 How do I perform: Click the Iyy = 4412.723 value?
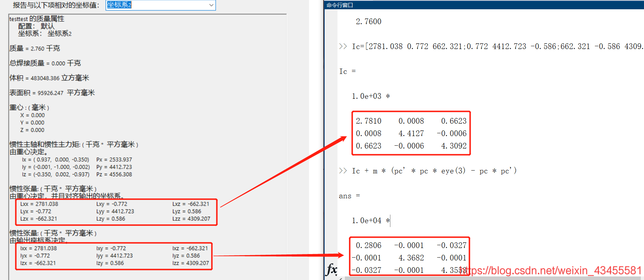(114, 256)
